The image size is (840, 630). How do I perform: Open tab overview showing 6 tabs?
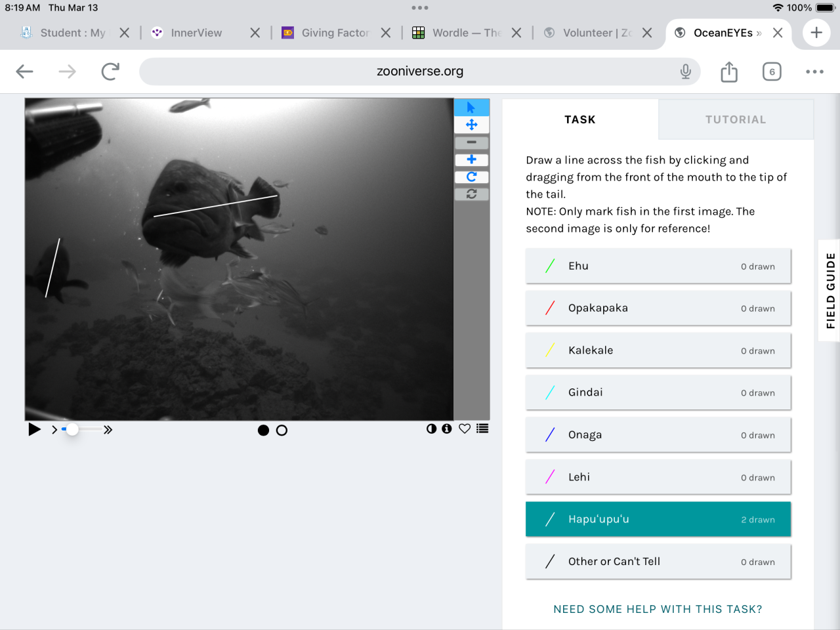point(772,72)
